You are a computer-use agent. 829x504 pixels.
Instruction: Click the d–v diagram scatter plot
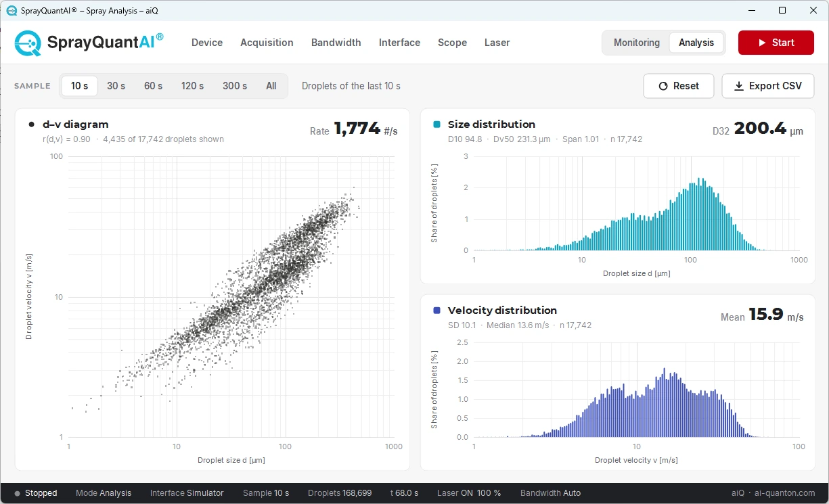(x=231, y=297)
